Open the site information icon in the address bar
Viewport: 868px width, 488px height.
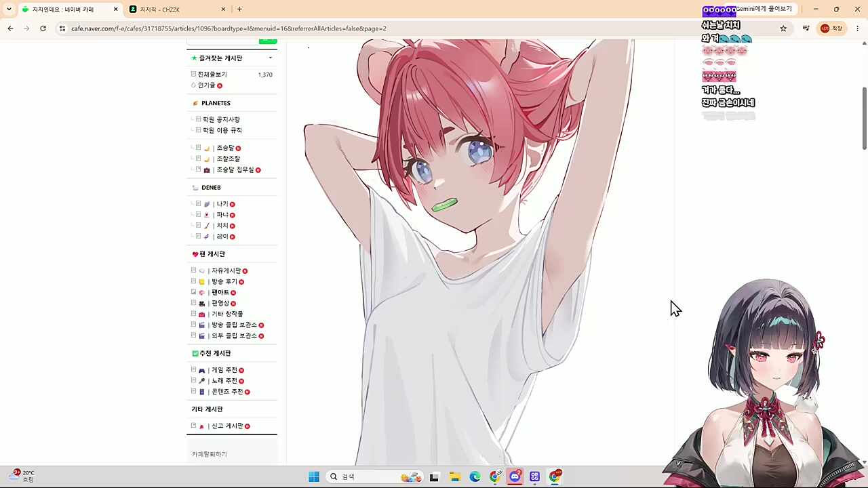pos(62,28)
